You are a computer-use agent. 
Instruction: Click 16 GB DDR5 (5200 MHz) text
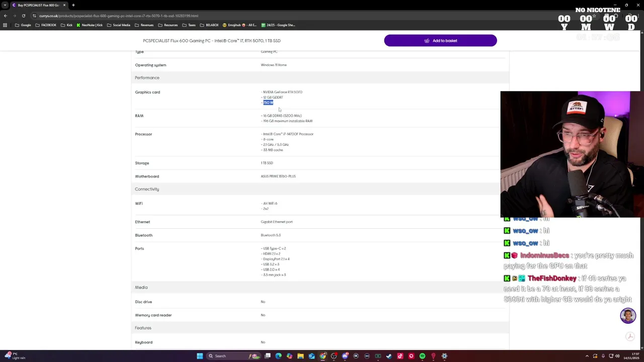pyautogui.click(x=282, y=116)
